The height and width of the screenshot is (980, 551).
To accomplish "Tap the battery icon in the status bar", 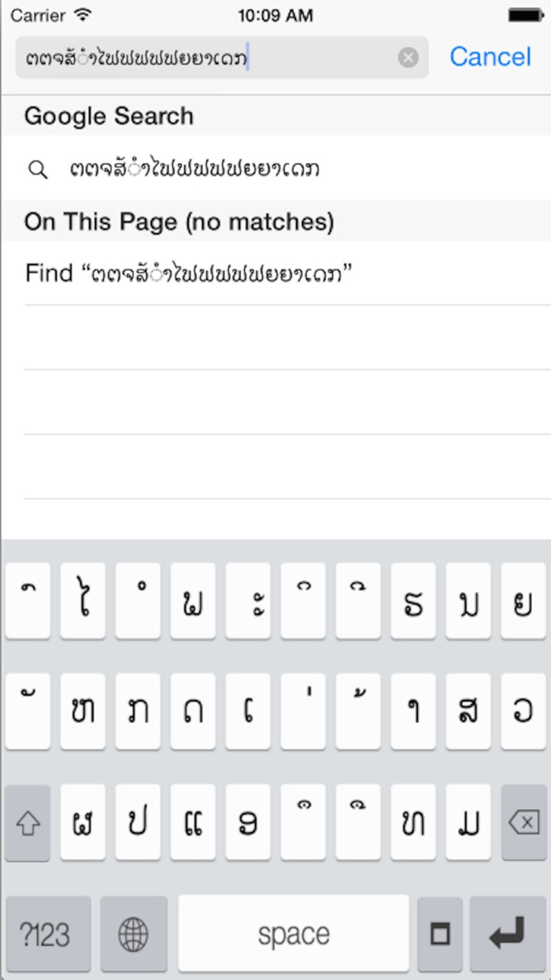I will pyautogui.click(x=526, y=14).
